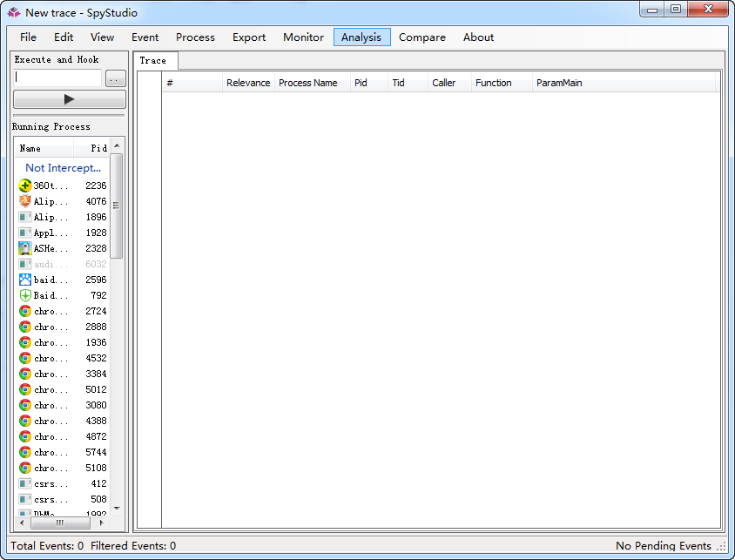Sort trace by Relevance column
The image size is (735, 560).
point(248,83)
